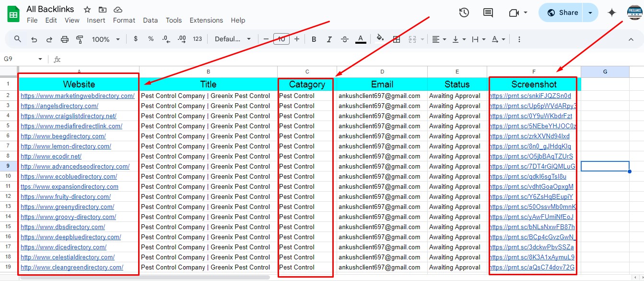Toggle strikethrough formatting

[345, 39]
